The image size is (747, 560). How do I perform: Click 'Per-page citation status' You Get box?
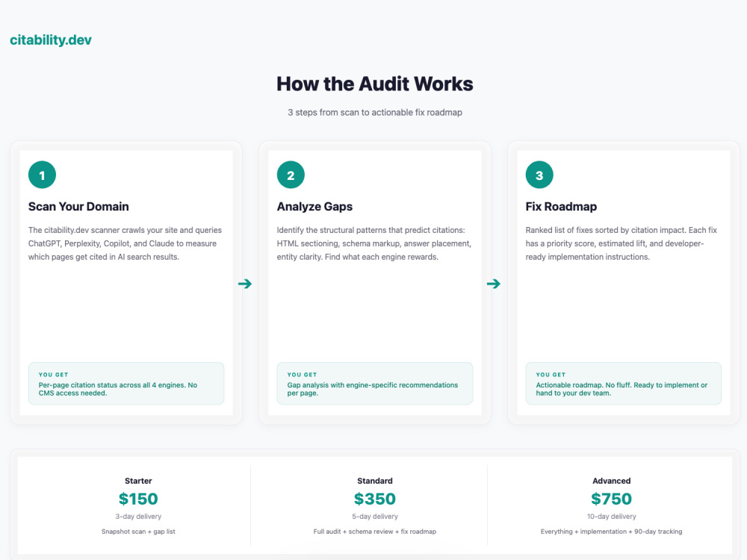(x=126, y=384)
